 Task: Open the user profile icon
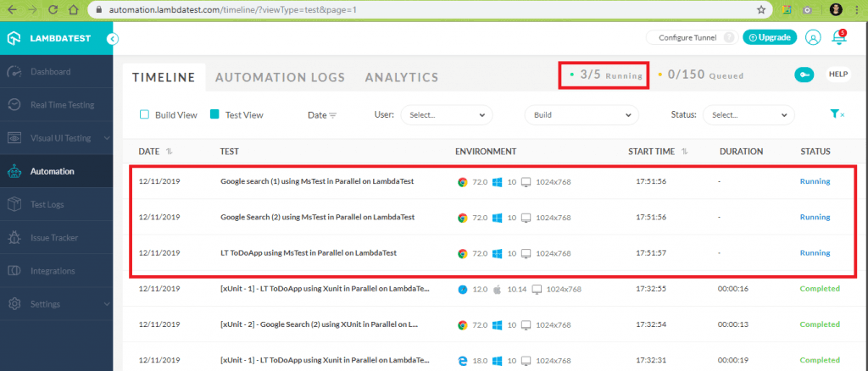(x=813, y=37)
